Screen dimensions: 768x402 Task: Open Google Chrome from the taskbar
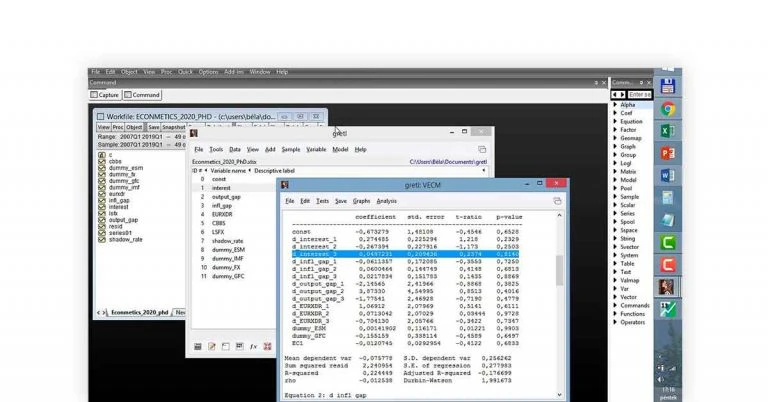668,109
